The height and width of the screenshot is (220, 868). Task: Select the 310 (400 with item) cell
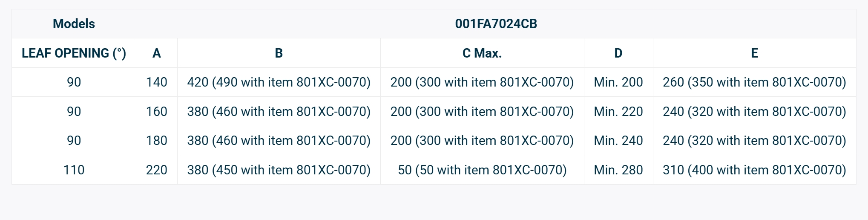click(x=754, y=170)
